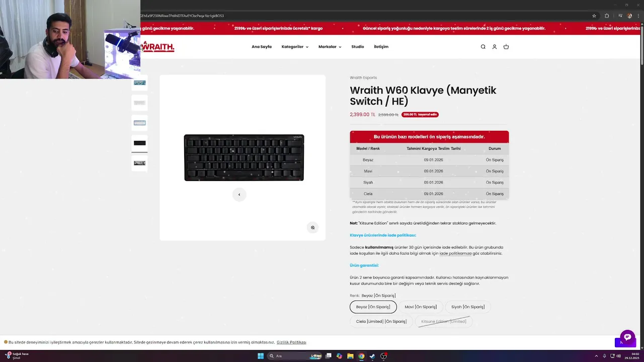Click the Ürün garantisi heading
The height and width of the screenshot is (362, 644).
tap(364, 265)
